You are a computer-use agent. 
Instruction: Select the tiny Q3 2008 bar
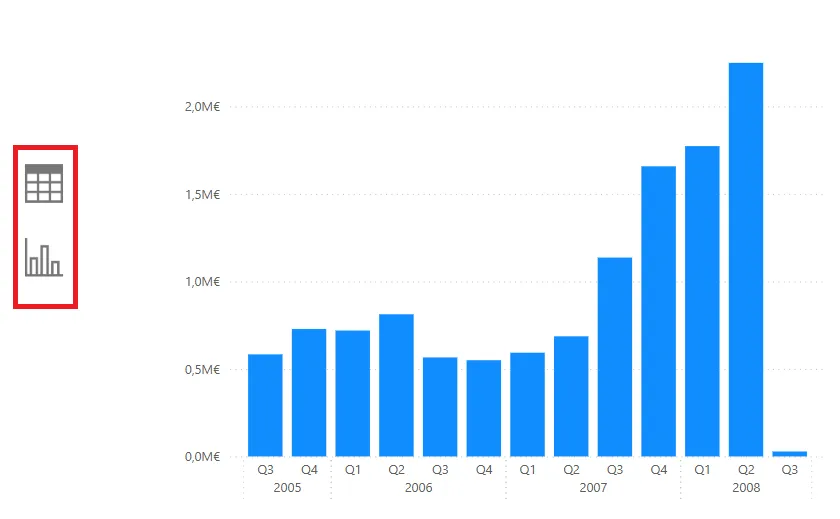click(790, 453)
